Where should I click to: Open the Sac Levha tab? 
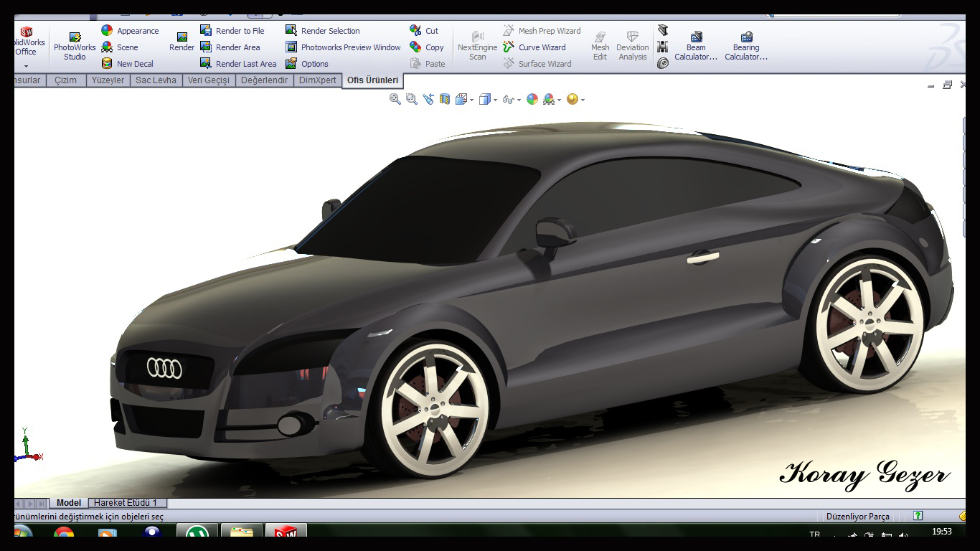point(156,80)
